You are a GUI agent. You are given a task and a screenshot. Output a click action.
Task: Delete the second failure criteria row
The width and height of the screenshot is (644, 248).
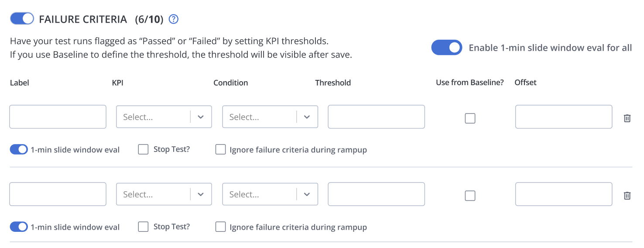tap(627, 195)
